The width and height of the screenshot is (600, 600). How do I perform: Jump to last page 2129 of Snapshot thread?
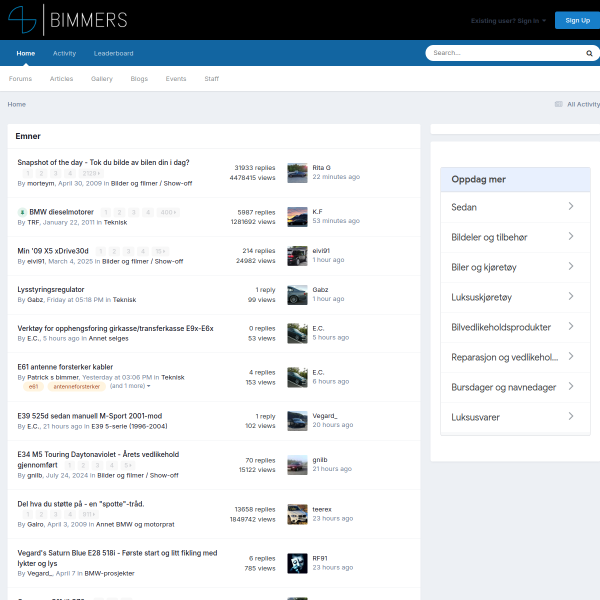(91, 173)
